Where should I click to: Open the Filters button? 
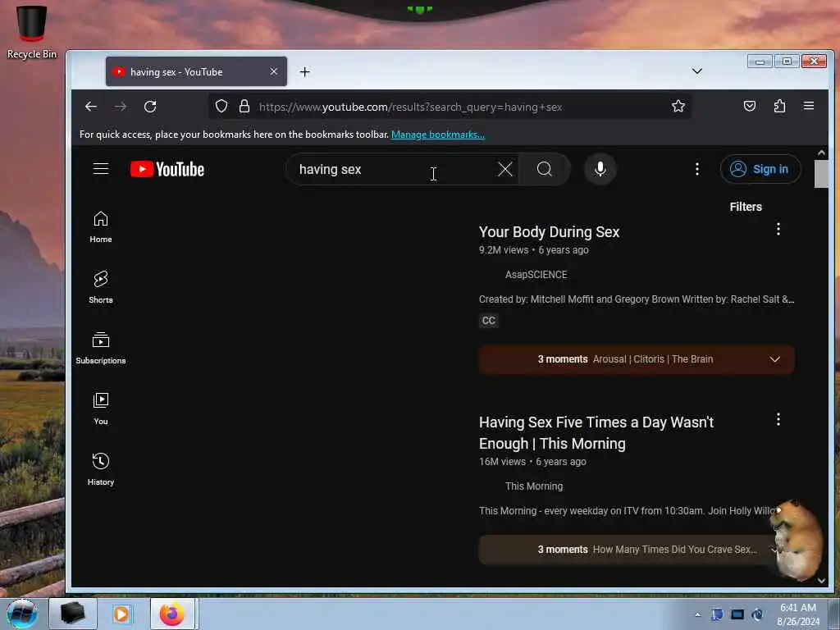746,207
